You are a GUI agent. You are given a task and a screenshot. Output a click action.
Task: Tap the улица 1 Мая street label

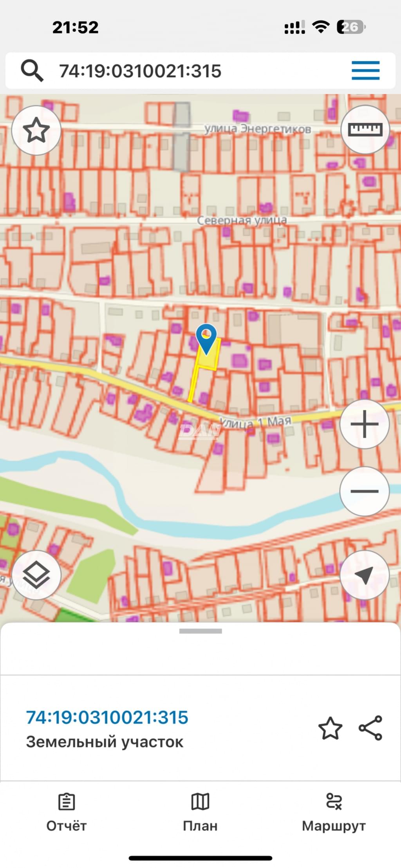pyautogui.click(x=255, y=422)
